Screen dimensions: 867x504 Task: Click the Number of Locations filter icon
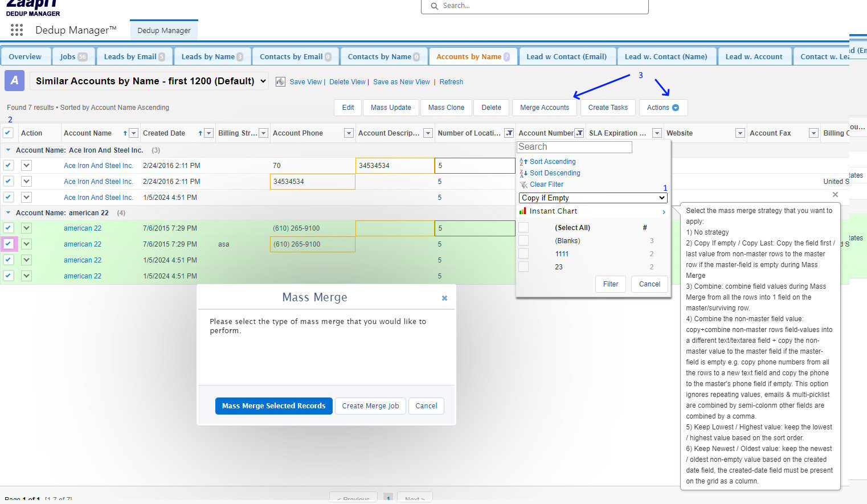click(x=509, y=133)
